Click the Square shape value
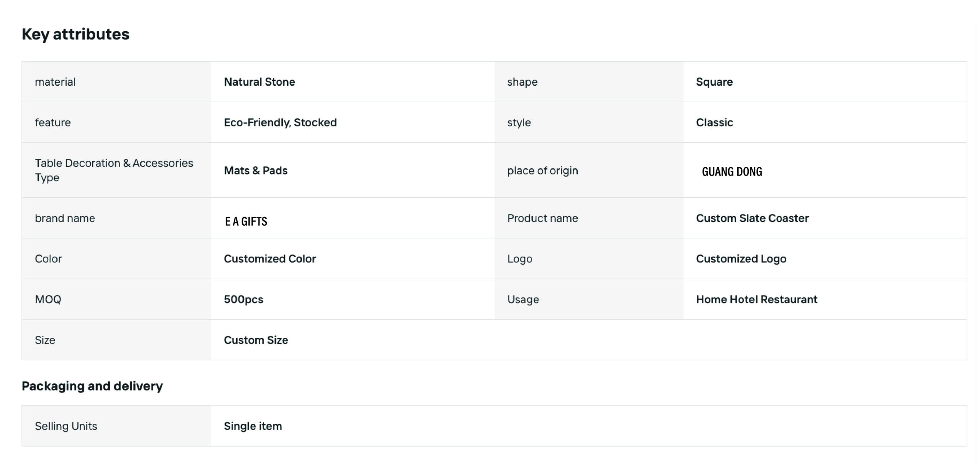This screenshot has height=474, width=980. click(714, 82)
